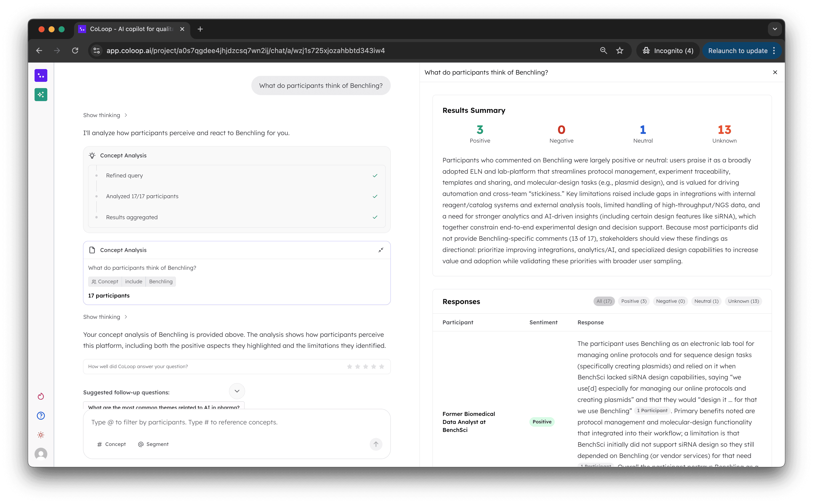Screen dimensions: 813x504
Task: Filter responses by Positive (3)
Action: click(633, 301)
